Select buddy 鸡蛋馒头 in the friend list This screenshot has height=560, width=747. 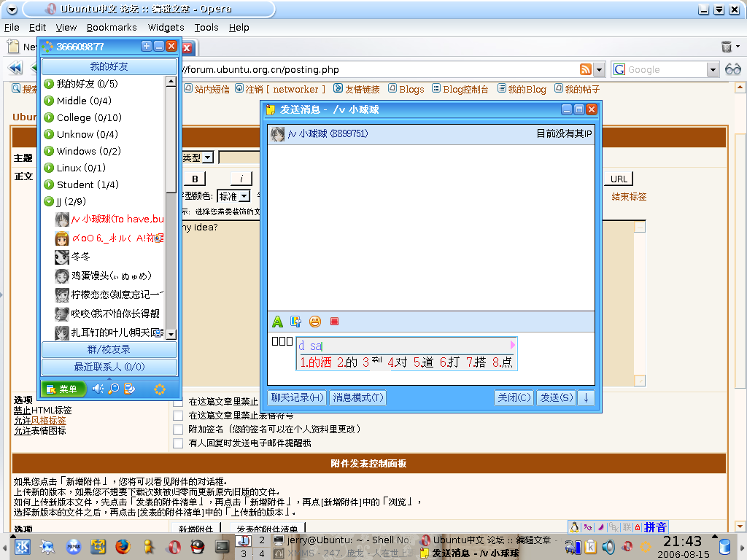pyautogui.click(x=110, y=276)
